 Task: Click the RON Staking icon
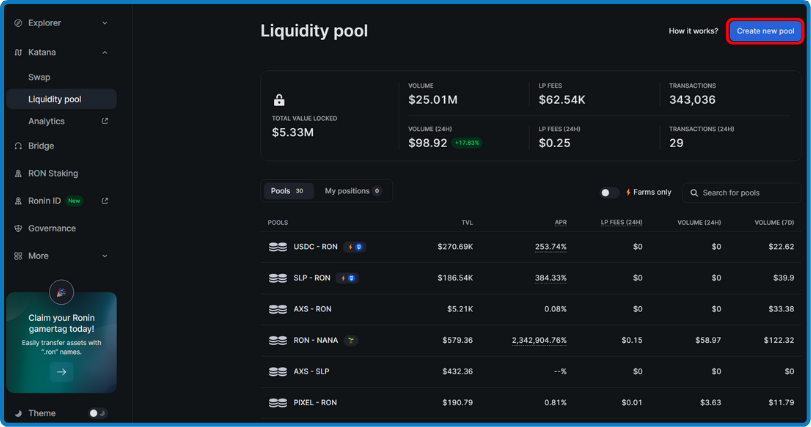pyautogui.click(x=18, y=173)
